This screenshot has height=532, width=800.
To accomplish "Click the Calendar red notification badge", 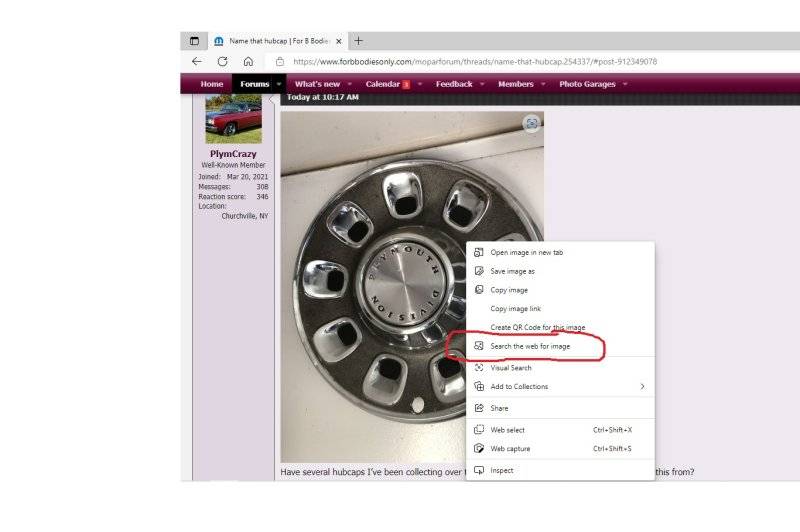I will click(406, 85).
